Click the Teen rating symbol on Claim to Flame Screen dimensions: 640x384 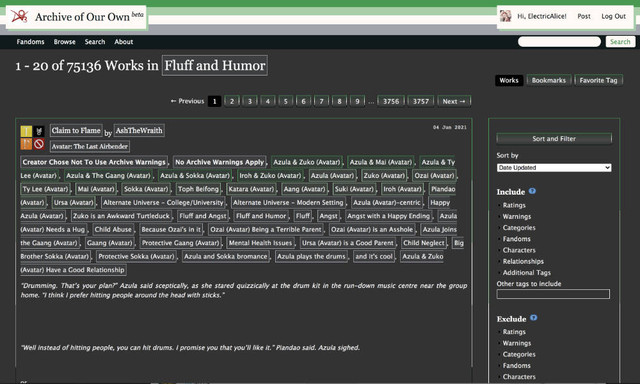(26, 131)
